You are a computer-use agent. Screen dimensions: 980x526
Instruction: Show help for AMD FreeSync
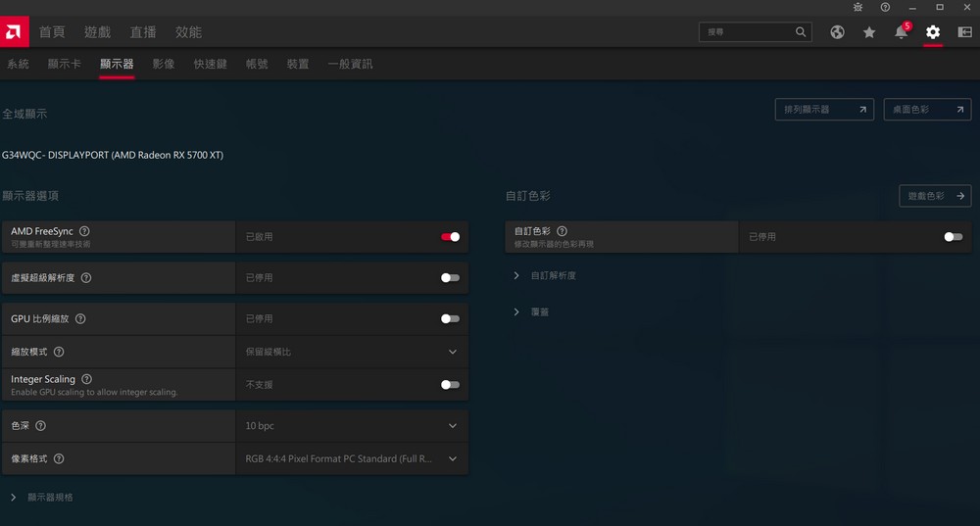click(84, 231)
